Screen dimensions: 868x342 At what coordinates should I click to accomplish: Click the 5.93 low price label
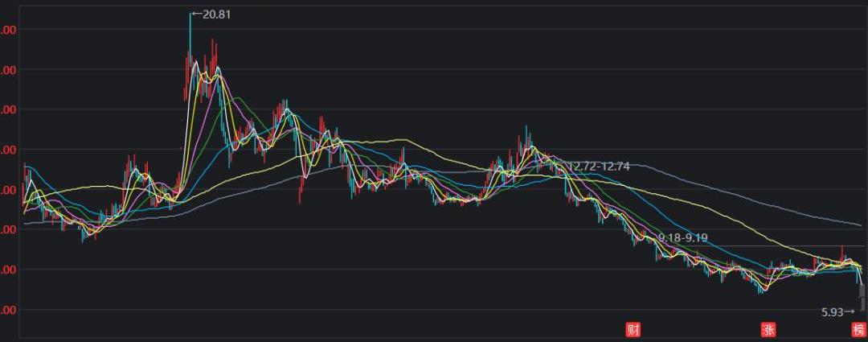[832, 312]
